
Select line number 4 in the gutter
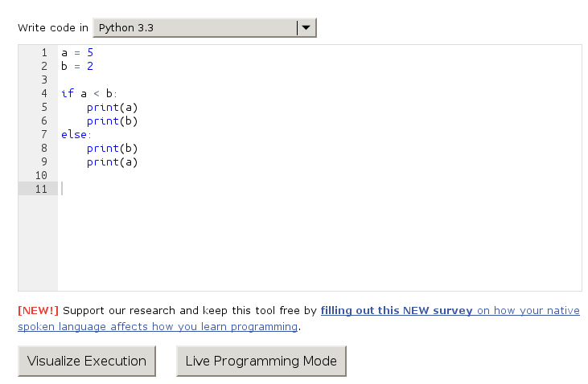[44, 94]
